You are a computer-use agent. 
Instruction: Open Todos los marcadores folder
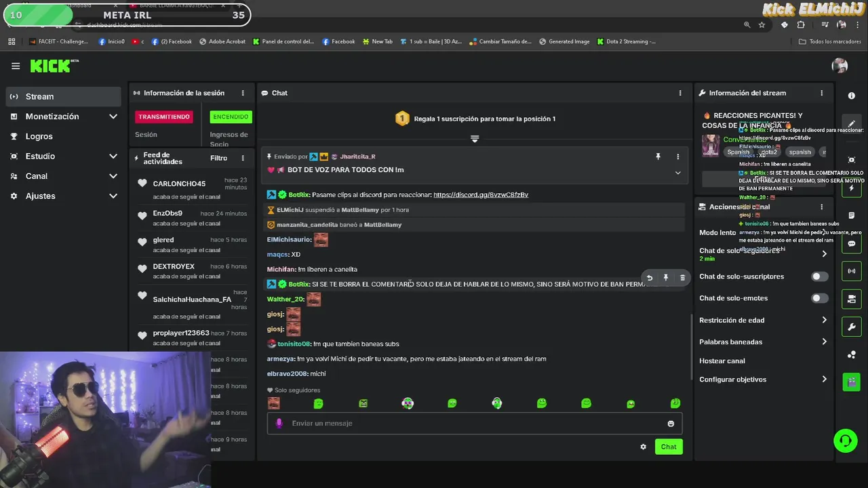click(x=830, y=41)
